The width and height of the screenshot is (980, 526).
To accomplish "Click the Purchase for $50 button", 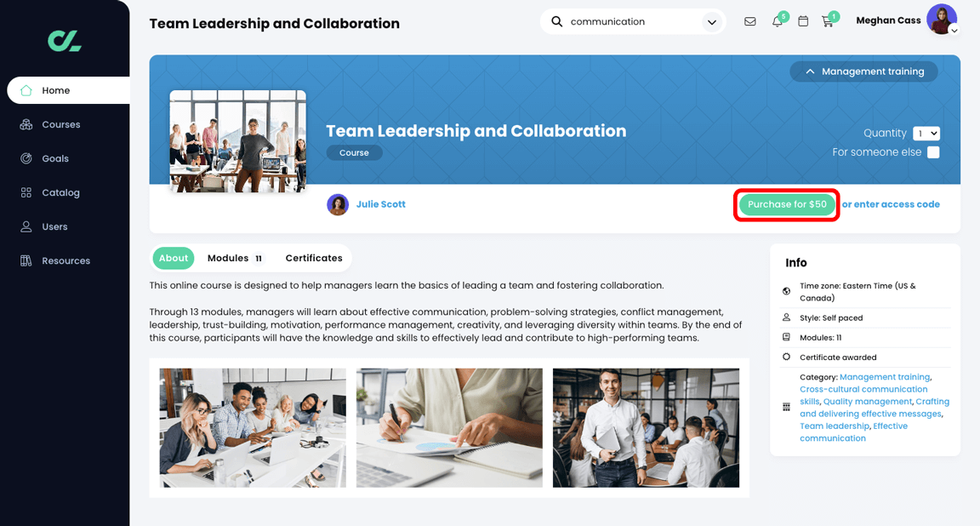I will [787, 204].
